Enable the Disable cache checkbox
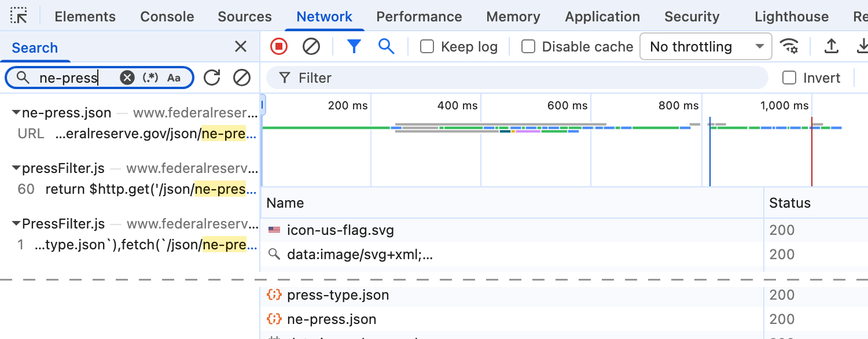 point(528,46)
